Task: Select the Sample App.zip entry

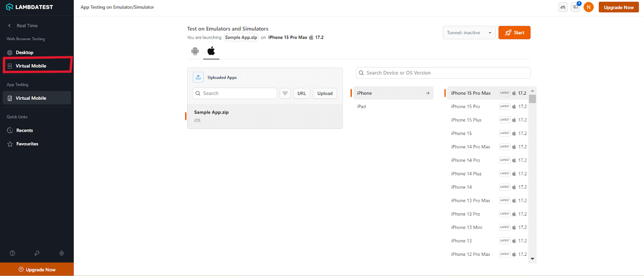Action: point(265,116)
